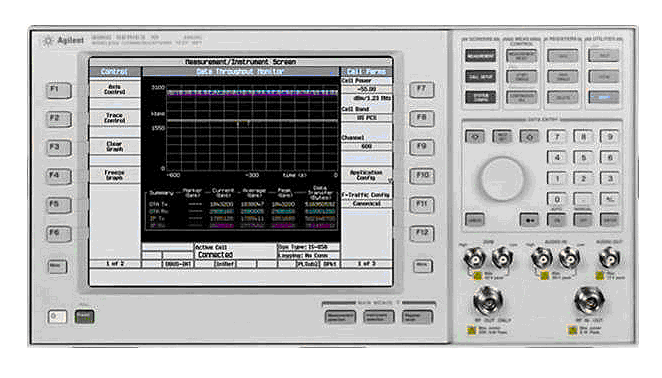Tap the number 5 key
The height and width of the screenshot is (378, 662).
(x=583, y=158)
